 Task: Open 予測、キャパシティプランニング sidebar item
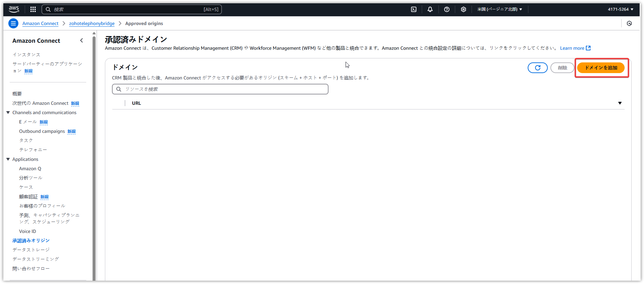[49, 218]
